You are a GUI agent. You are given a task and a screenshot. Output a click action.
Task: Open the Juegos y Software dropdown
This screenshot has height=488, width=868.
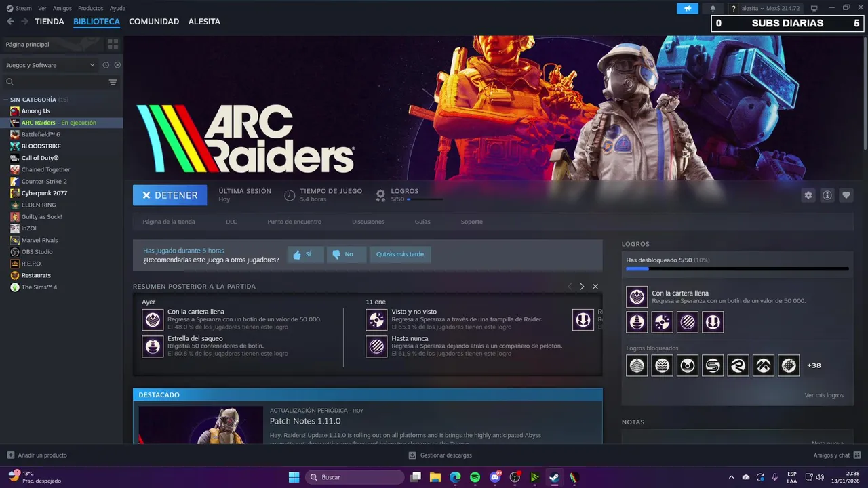[x=51, y=65]
